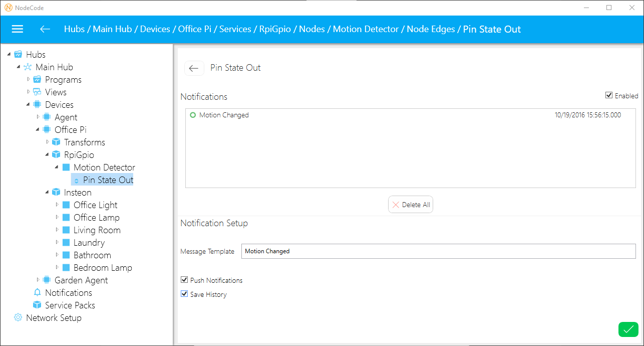Go to Office Pi in the breadcrumb
The image size is (644, 346).
pyautogui.click(x=195, y=29)
